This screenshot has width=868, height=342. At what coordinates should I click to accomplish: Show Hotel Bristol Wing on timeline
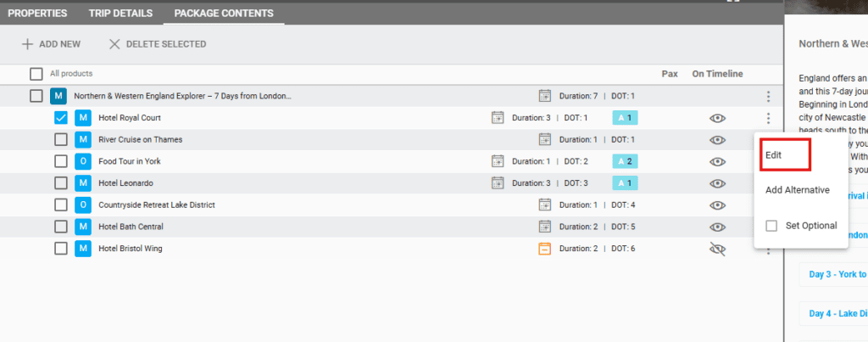(x=717, y=249)
